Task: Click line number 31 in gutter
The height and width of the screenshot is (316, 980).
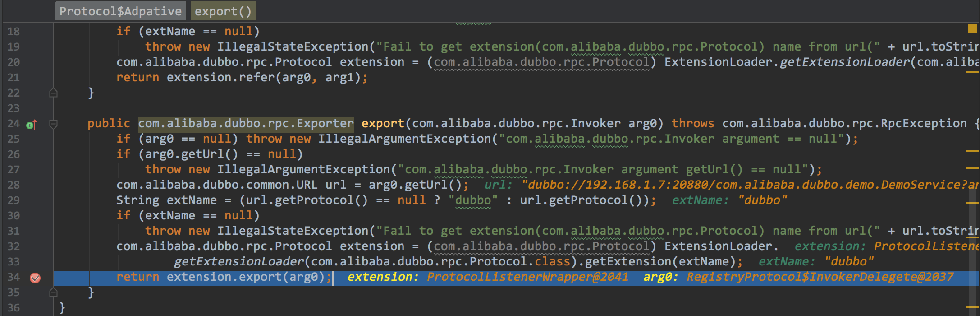Action: click(14, 231)
